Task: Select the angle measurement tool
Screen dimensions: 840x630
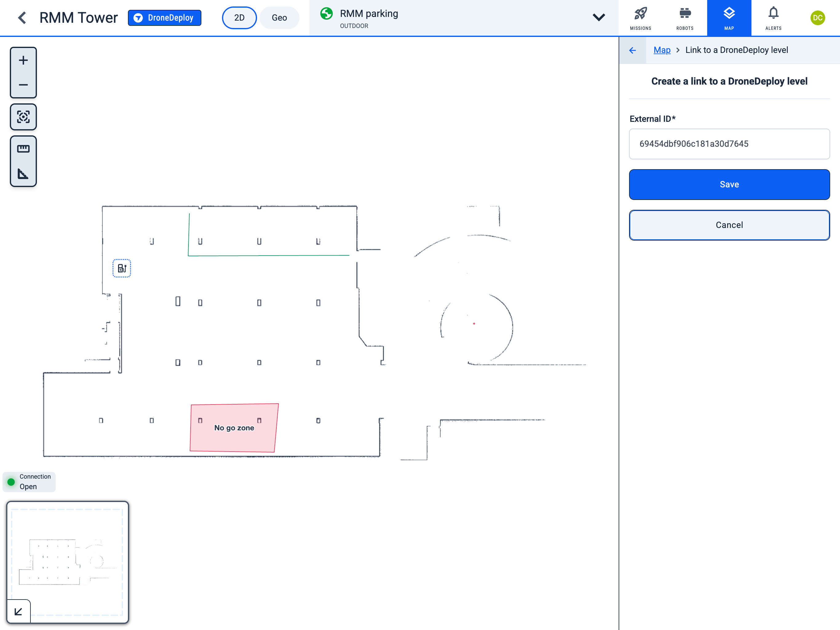Action: [x=23, y=174]
